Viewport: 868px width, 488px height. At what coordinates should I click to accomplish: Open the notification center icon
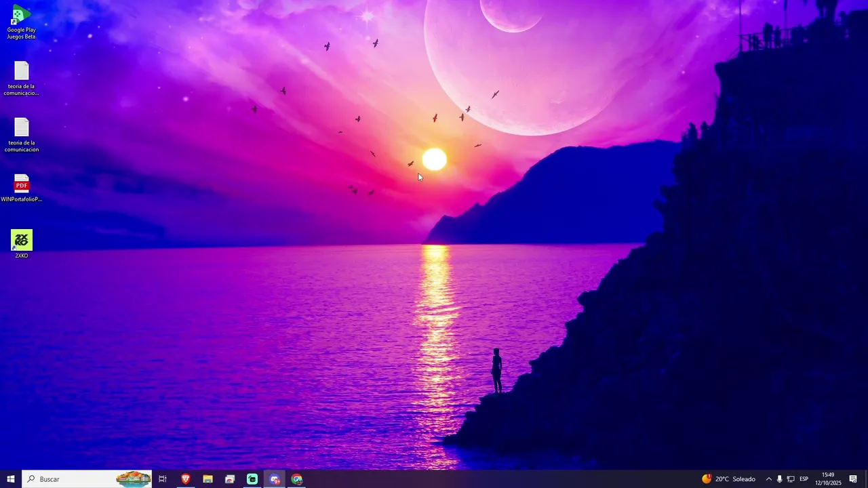click(853, 479)
